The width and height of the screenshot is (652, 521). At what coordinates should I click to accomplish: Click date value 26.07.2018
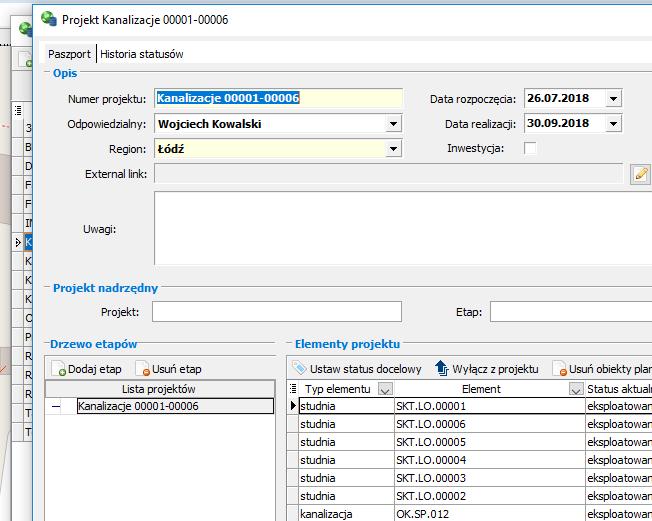558,99
